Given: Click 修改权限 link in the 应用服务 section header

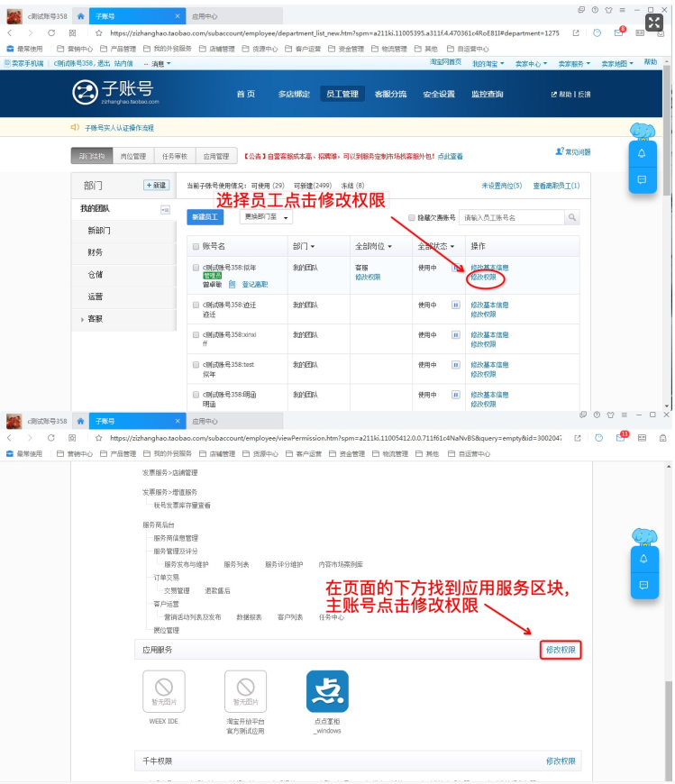Looking at the screenshot, I should pos(561,650).
